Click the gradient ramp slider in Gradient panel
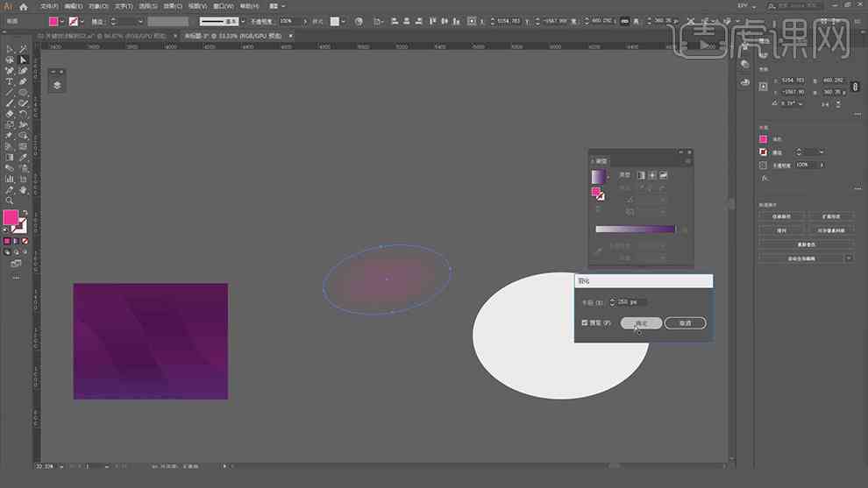 635,229
